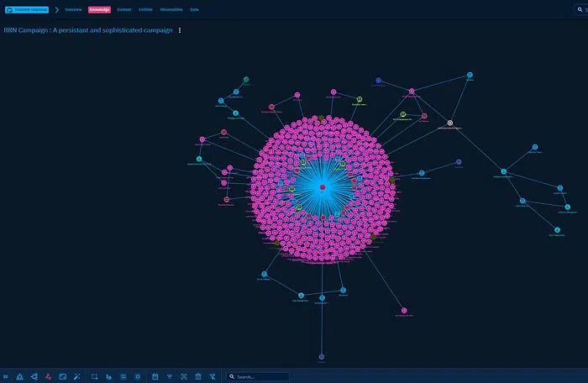Click the fit graph to canvas icon

tap(63, 377)
